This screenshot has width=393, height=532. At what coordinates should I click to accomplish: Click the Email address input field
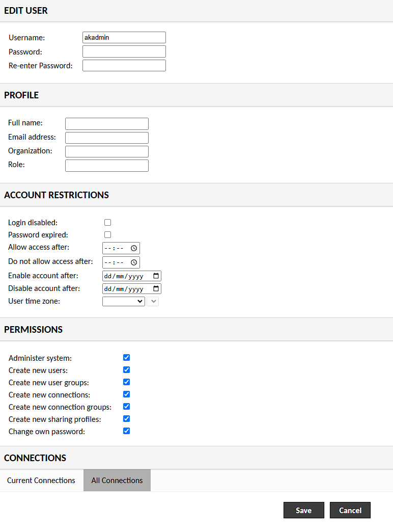click(x=107, y=138)
